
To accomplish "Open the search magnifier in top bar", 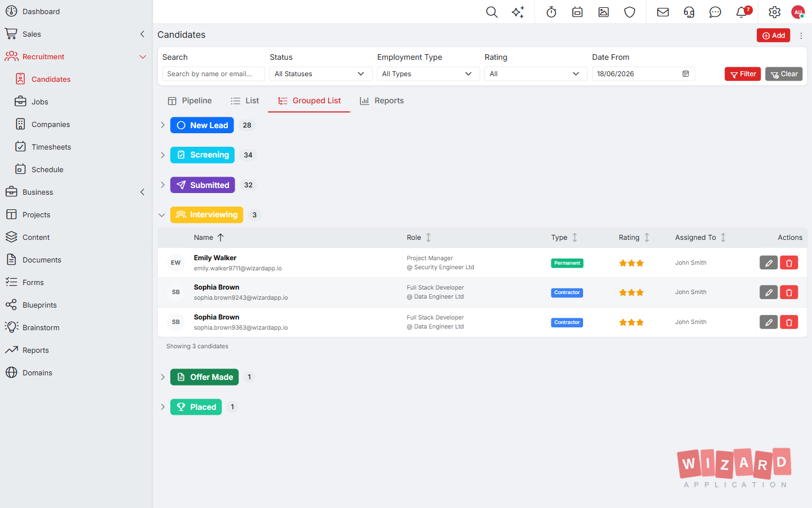I will coord(492,12).
